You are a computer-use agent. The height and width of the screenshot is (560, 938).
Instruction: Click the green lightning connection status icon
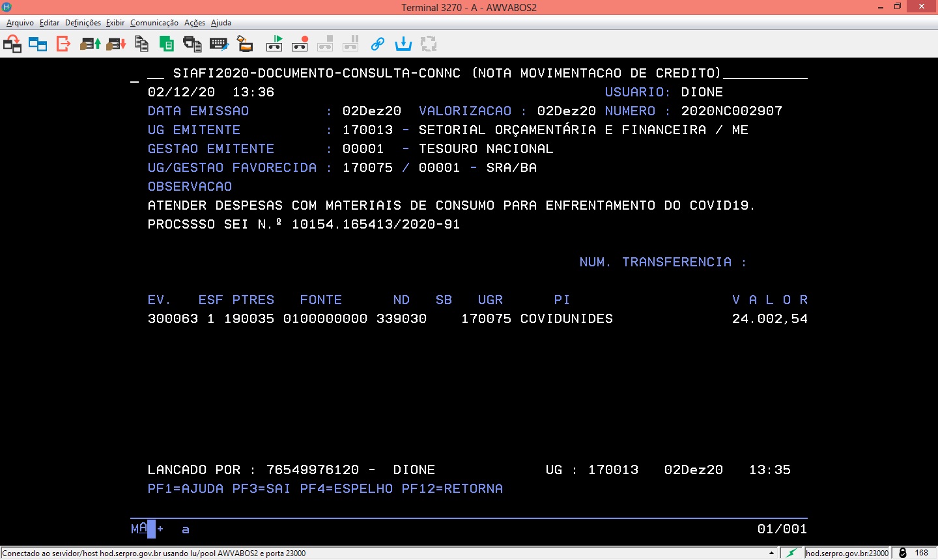pos(791,553)
